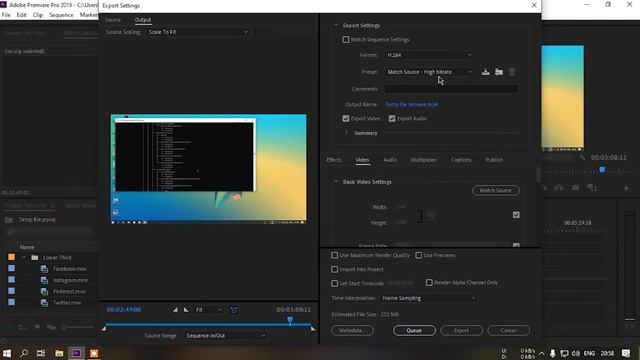Toggle aspect ratio correction icon beside Fit
Screen dimensions: 640x360
pos(234,310)
